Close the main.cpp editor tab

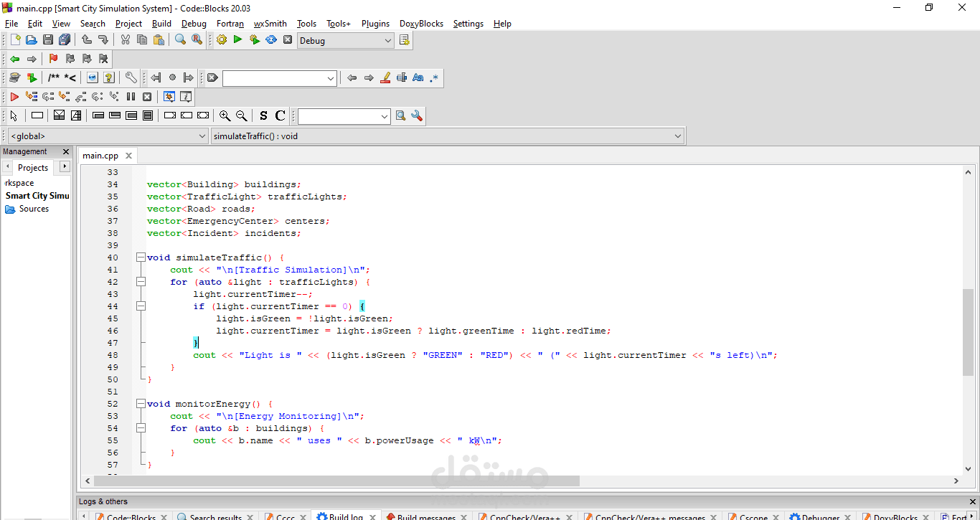click(x=128, y=156)
